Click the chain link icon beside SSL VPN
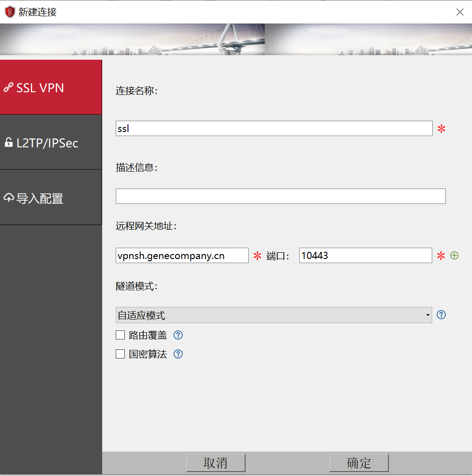This screenshot has height=476, width=472. 9,87
